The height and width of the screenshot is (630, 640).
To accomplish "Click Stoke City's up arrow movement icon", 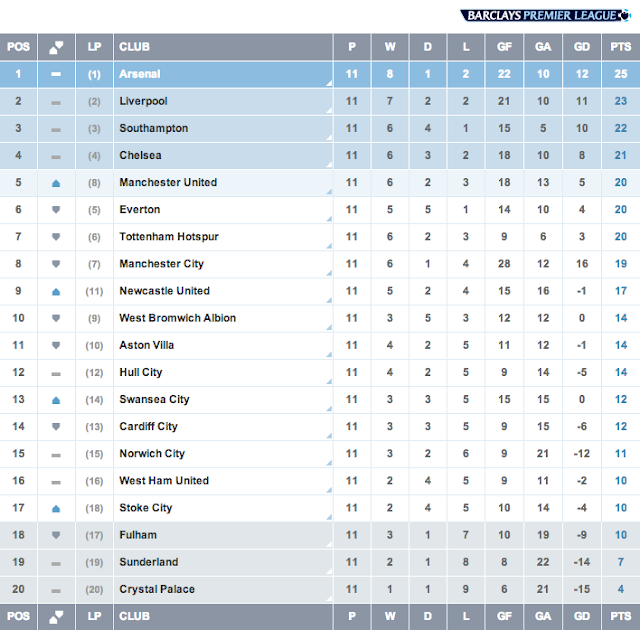I will tap(56, 508).
